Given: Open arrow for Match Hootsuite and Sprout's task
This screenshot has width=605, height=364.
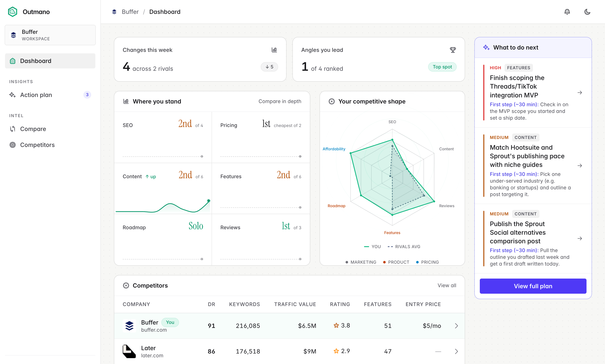Looking at the screenshot, I should coord(579,166).
